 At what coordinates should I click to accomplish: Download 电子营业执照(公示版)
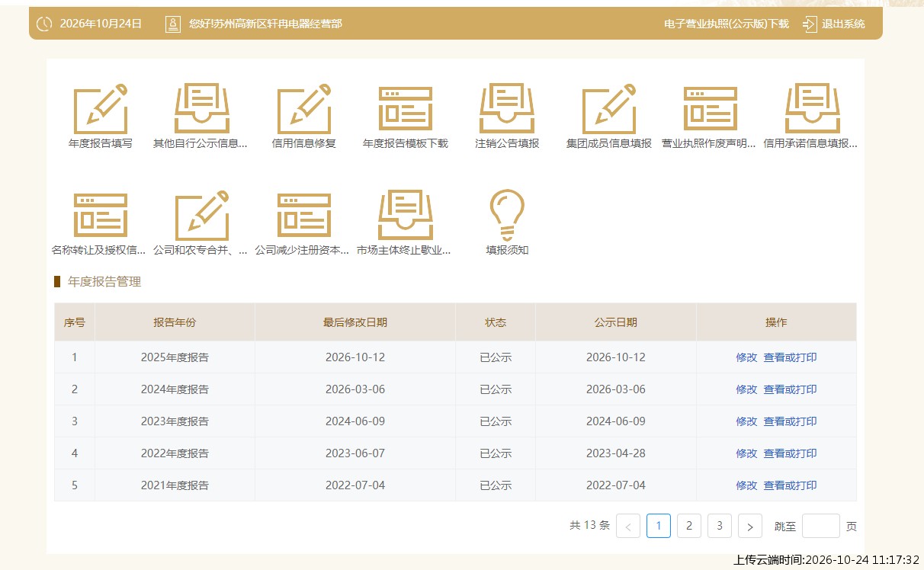point(727,24)
